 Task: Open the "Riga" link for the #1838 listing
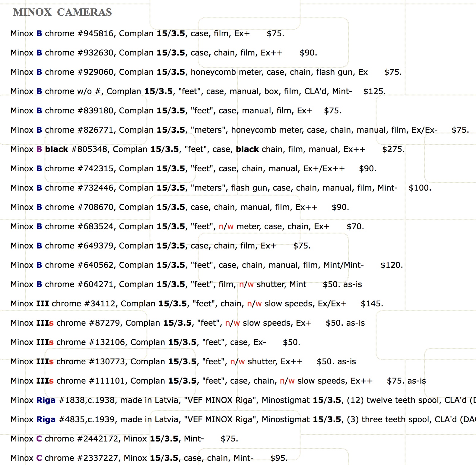tap(46, 400)
